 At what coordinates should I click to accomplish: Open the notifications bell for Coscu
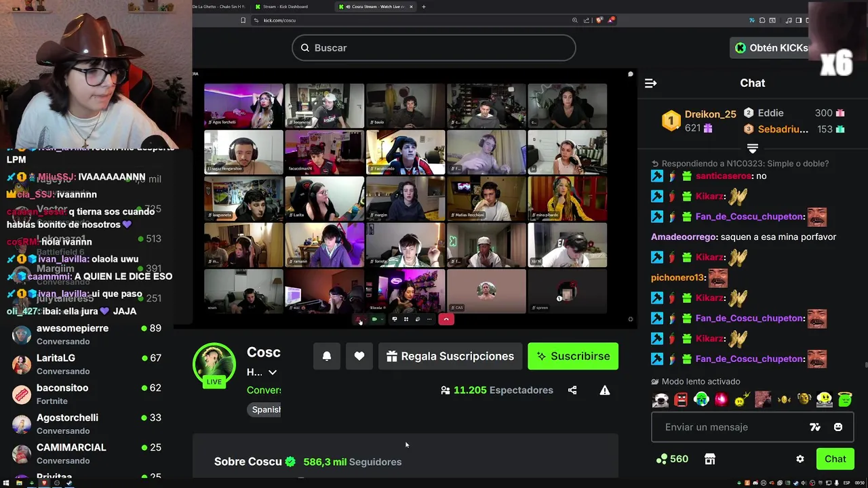pos(327,356)
